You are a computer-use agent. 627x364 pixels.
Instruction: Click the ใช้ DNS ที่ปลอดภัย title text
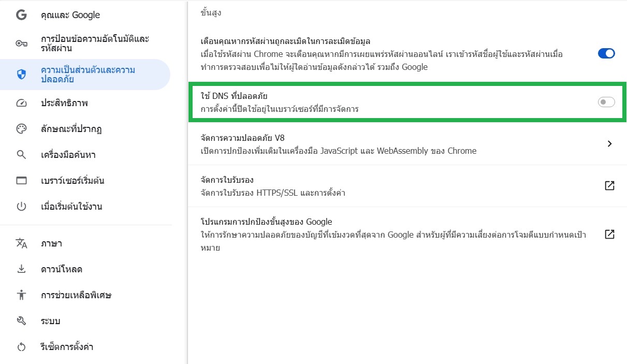(234, 96)
